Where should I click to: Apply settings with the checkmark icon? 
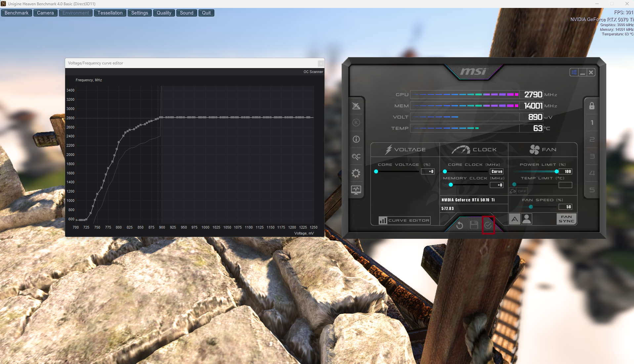click(488, 225)
